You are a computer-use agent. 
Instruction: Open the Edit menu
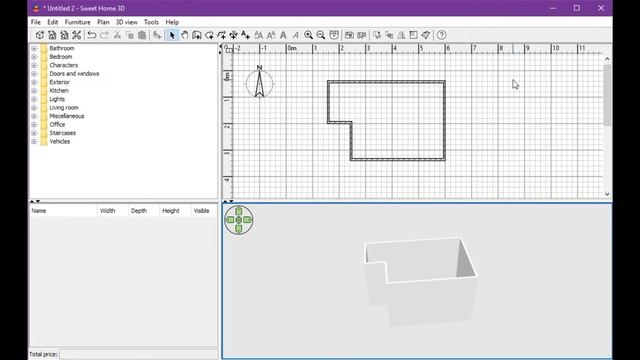click(53, 22)
